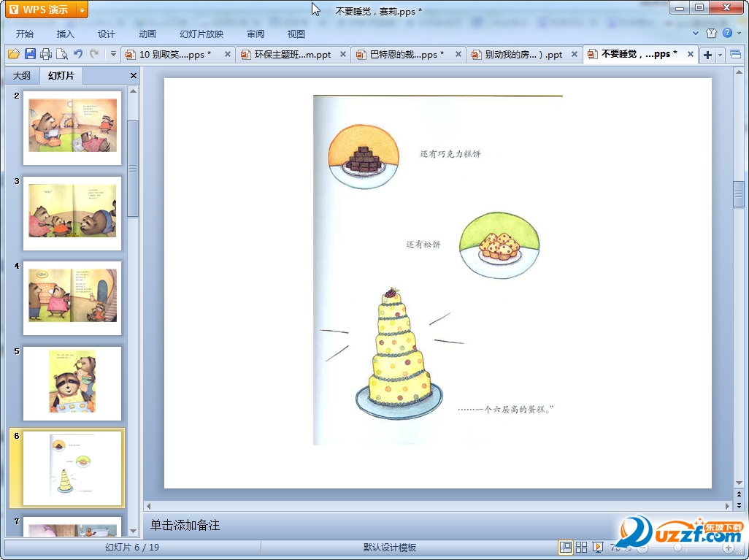Click thumbnail pane scroll down arrow
The width and height of the screenshot is (749, 560).
pos(134,531)
